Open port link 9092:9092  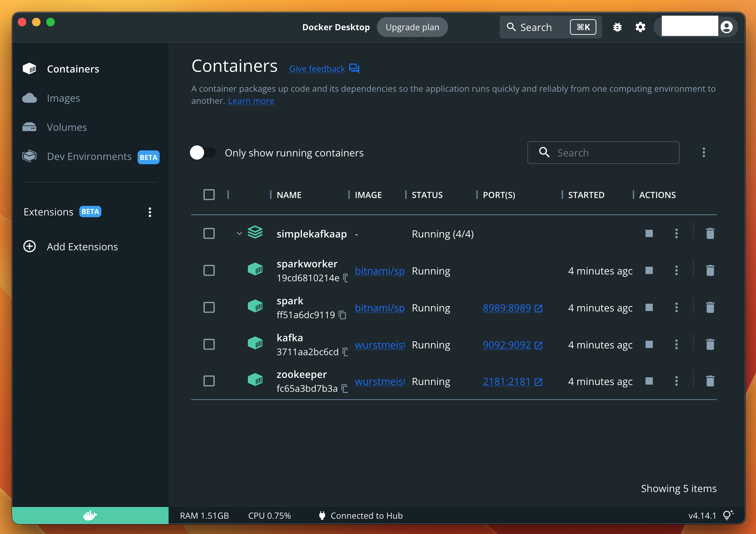pos(507,345)
